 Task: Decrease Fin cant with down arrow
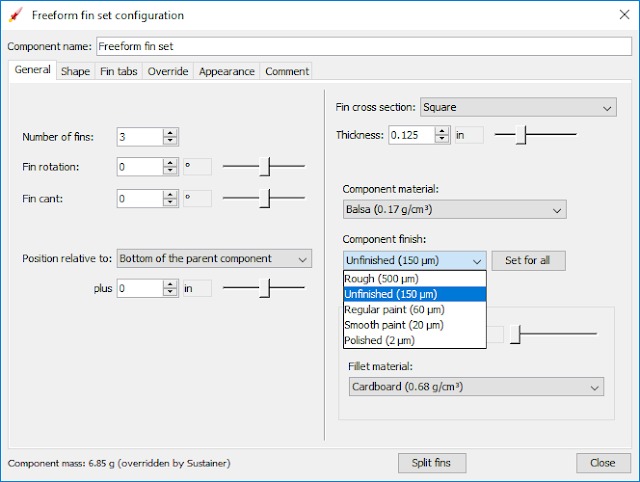[x=170, y=202]
